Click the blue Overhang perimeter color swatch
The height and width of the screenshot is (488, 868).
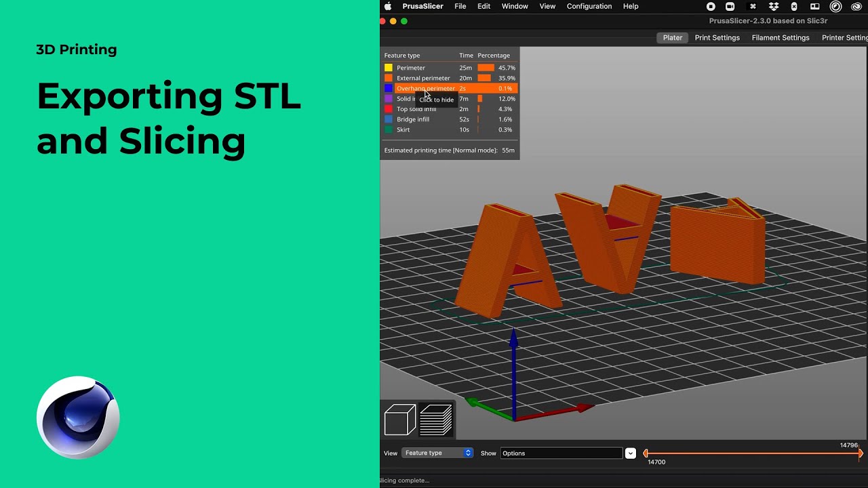389,88
